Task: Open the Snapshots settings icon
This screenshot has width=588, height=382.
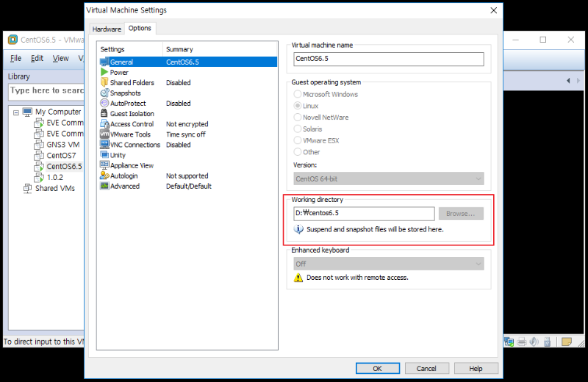Action: pos(104,93)
